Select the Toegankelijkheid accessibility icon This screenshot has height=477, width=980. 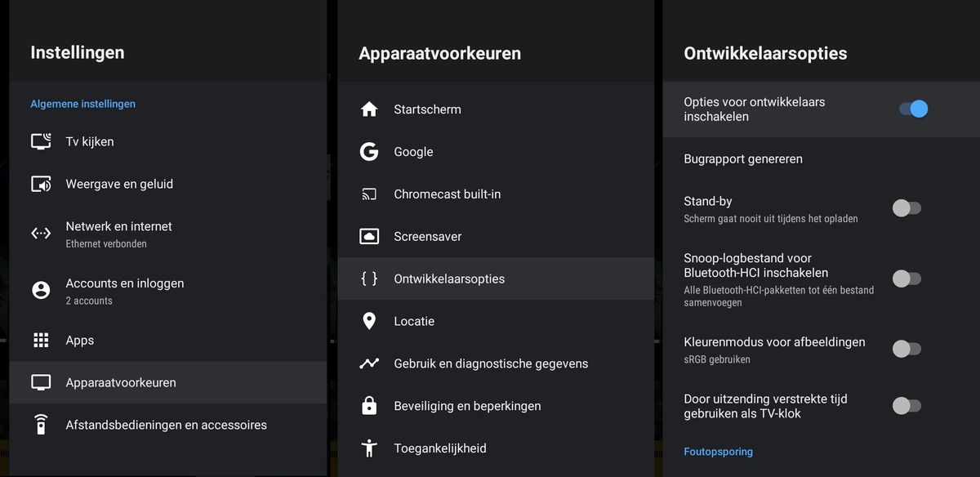(370, 448)
